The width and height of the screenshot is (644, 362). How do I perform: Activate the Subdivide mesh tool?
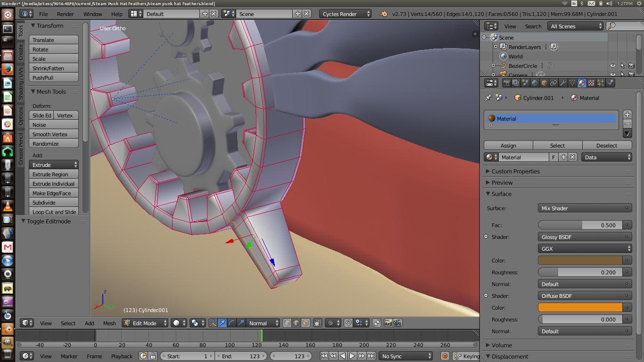pyautogui.click(x=53, y=202)
